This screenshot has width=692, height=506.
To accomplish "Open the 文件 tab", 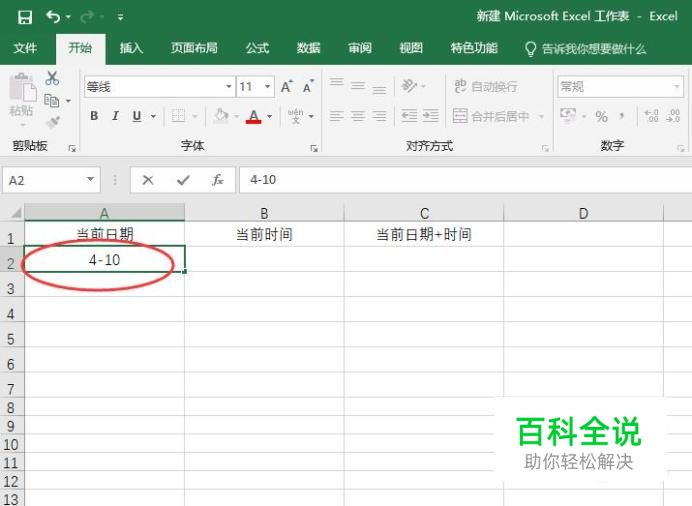I will click(x=25, y=48).
